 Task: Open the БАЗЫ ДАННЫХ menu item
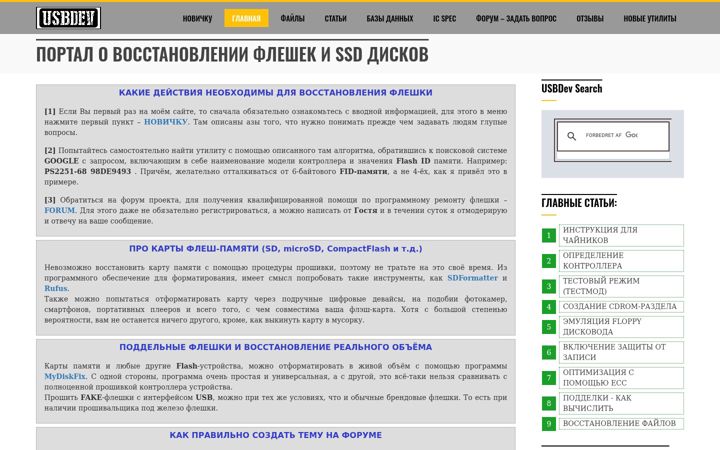tap(390, 18)
